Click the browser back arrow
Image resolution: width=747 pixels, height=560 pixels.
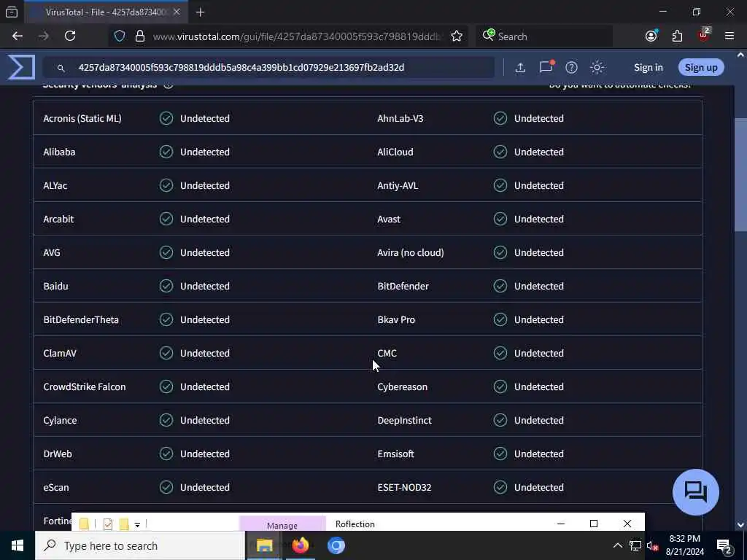point(18,36)
